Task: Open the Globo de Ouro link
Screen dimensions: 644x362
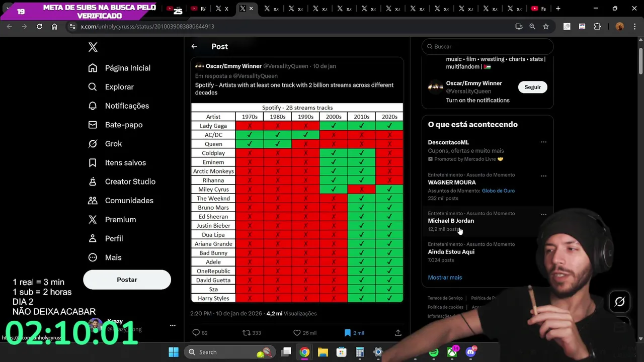Action: (x=498, y=191)
